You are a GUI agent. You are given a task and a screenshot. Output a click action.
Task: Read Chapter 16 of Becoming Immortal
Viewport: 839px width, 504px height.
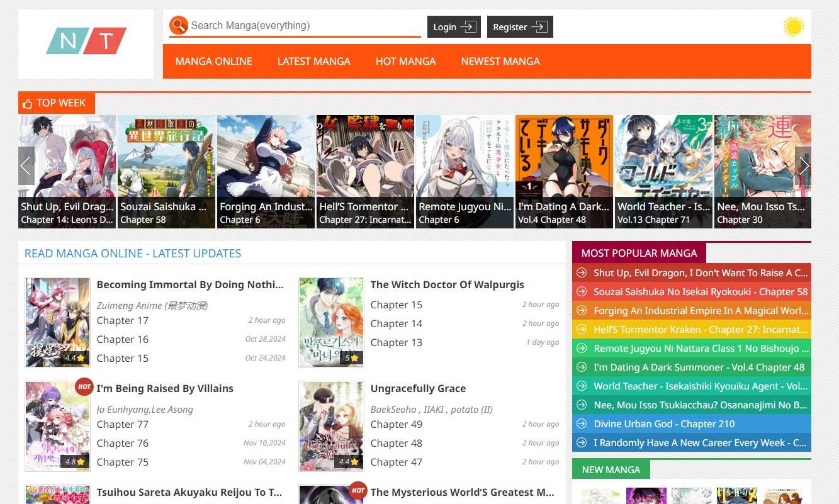(x=123, y=339)
